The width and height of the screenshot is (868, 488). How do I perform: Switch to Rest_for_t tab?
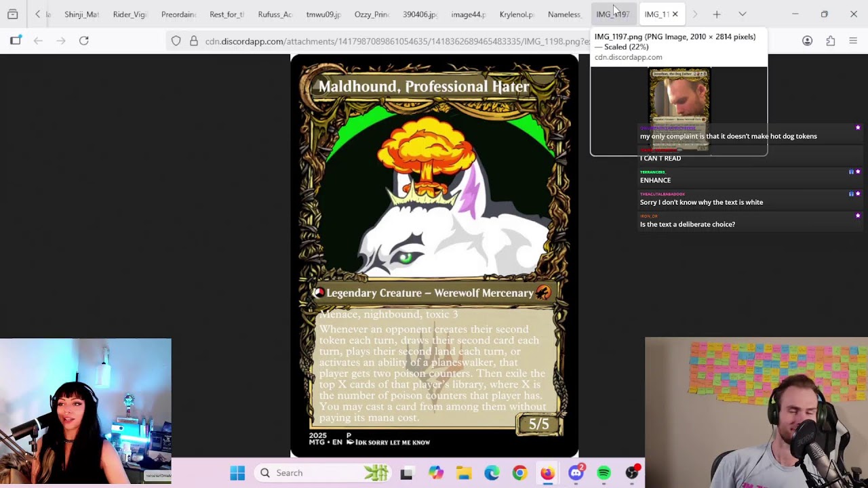pyautogui.click(x=226, y=14)
